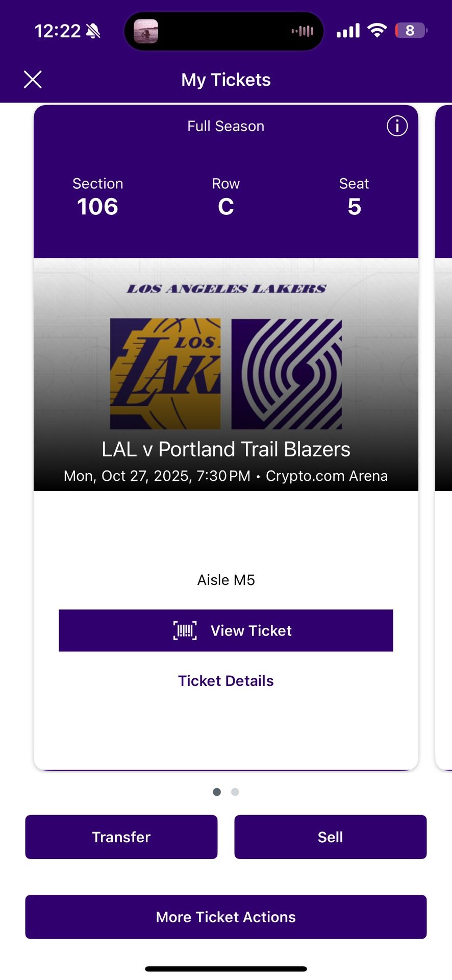Open ticket information via the info icon
The width and height of the screenshot is (452, 980).
397,126
